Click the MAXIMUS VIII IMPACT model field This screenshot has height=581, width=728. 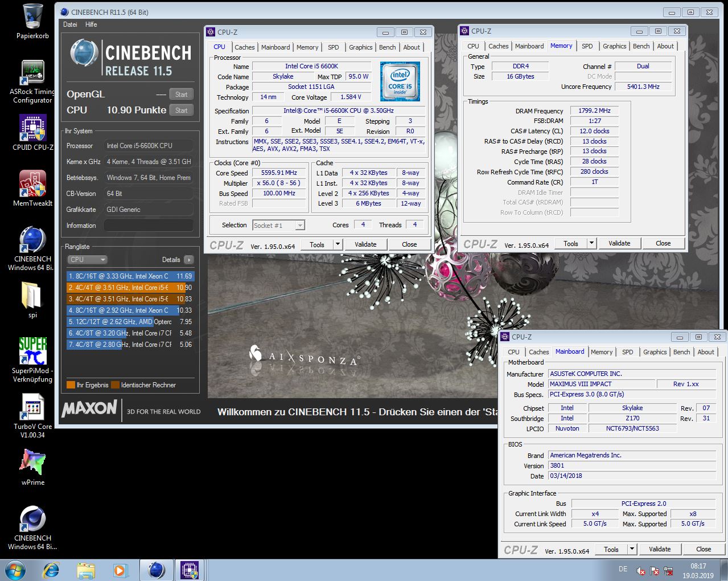point(601,384)
